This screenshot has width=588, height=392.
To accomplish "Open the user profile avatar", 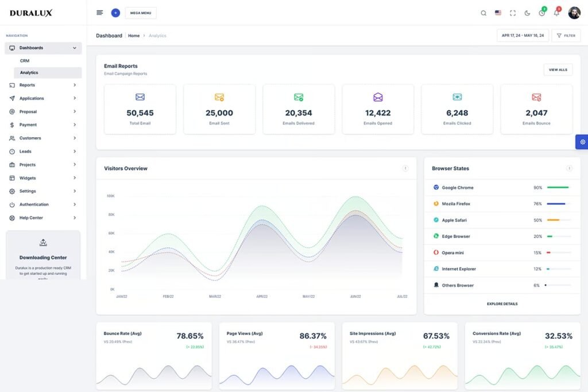I will pos(574,13).
